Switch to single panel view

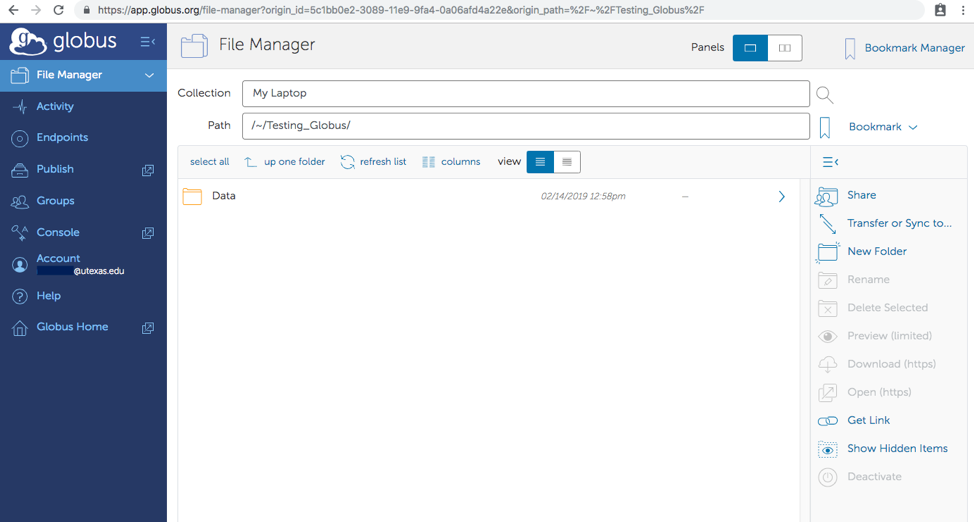(x=750, y=48)
